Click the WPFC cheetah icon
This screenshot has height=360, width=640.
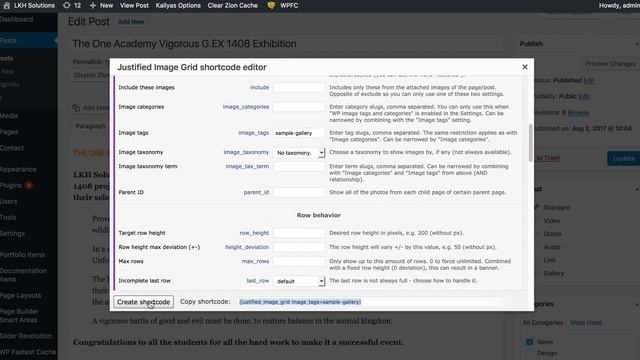tap(271, 5)
